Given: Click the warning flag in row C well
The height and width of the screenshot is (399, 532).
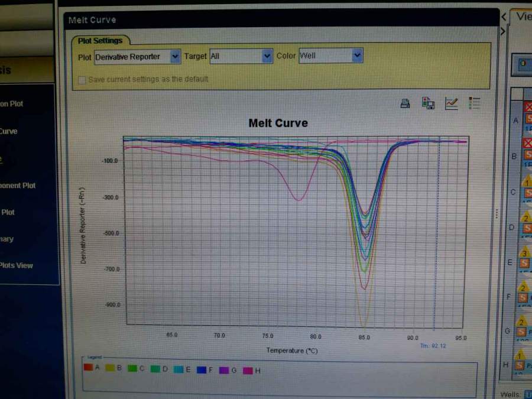Looking at the screenshot, I should click(527, 181).
